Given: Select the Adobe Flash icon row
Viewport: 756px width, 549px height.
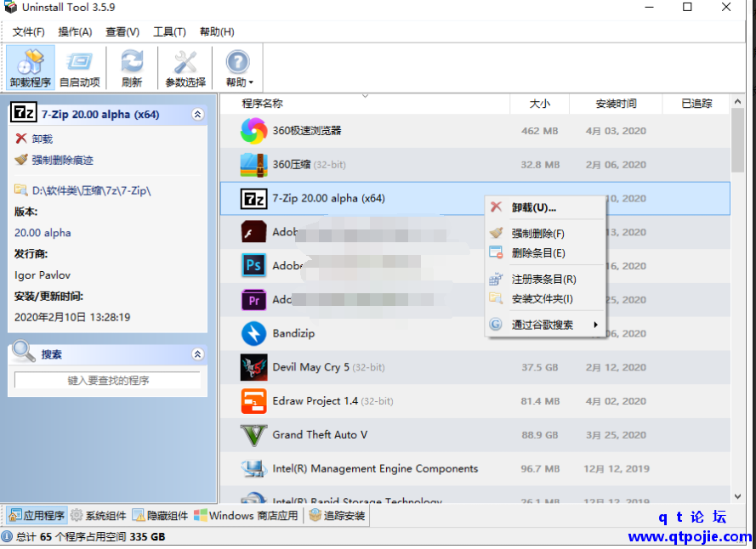Looking at the screenshot, I should 253,232.
